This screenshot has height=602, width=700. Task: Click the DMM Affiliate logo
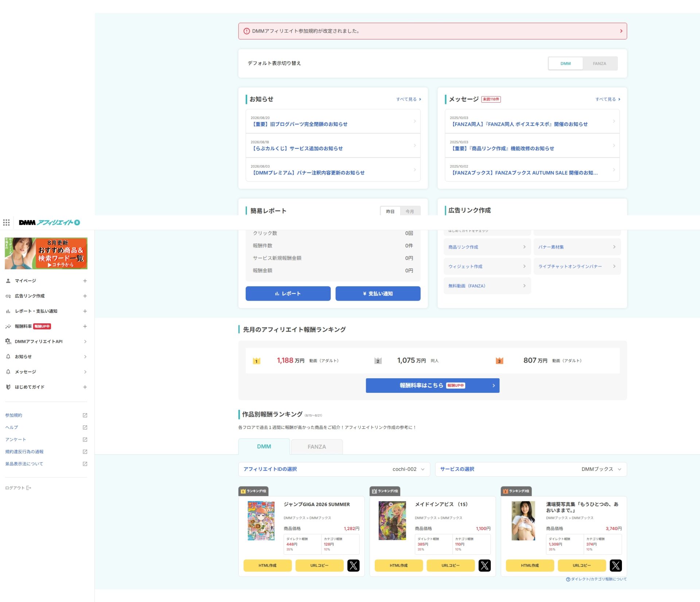[49, 222]
